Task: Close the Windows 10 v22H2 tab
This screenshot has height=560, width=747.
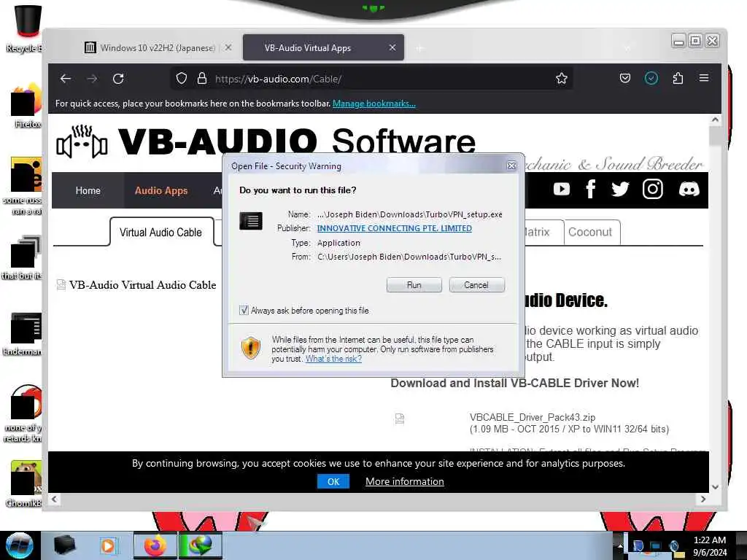Action: point(228,47)
